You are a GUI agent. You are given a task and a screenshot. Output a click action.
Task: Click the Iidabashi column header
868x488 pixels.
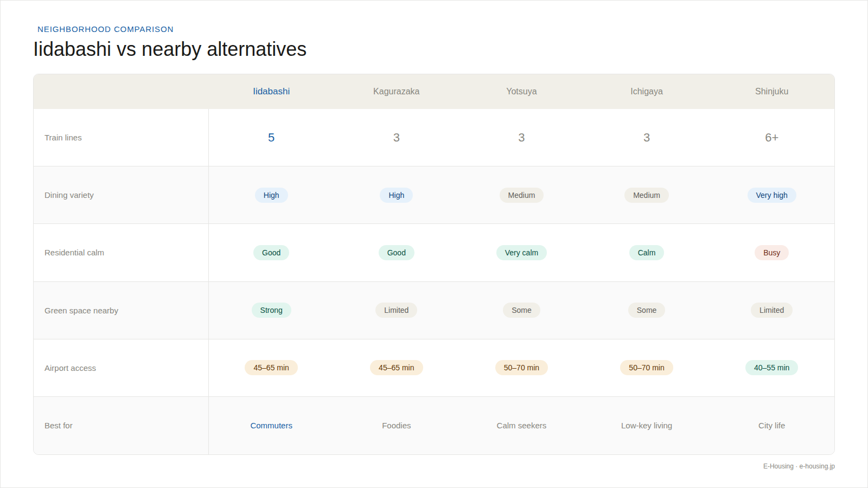pos(271,91)
